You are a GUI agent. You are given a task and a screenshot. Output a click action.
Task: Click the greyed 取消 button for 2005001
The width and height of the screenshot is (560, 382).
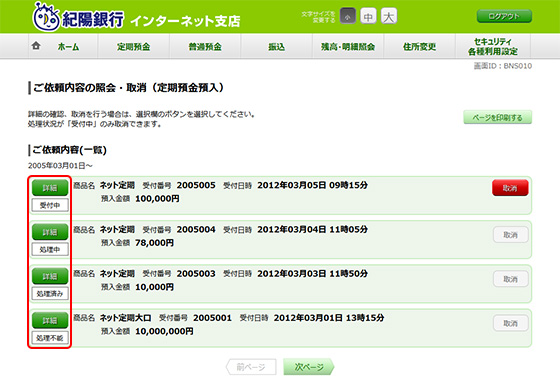[x=510, y=323]
